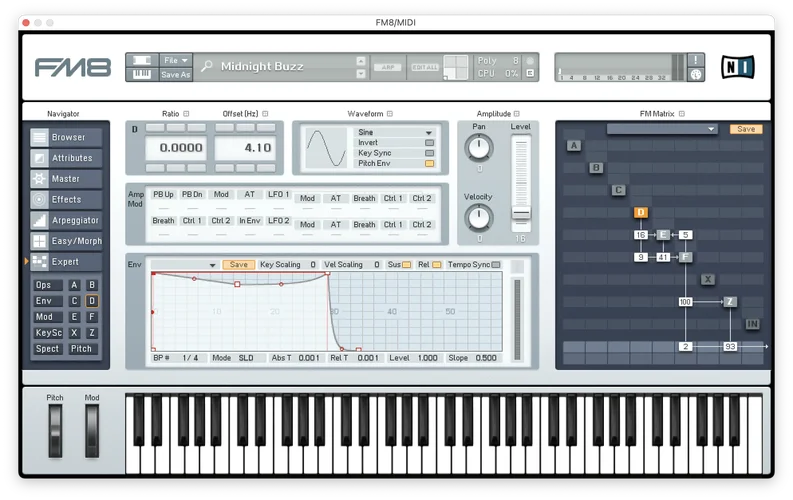The width and height of the screenshot is (793, 500).
Task: Open the FM Matrix preset dropdown
Action: pyautogui.click(x=663, y=129)
